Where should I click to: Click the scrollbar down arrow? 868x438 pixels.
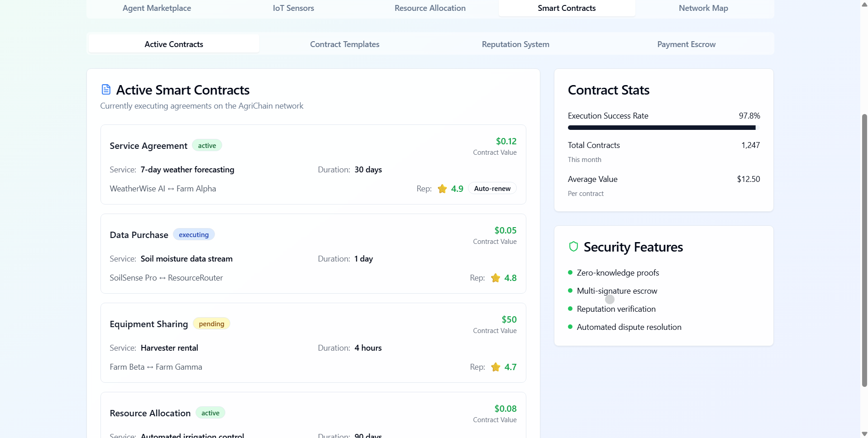(x=864, y=434)
